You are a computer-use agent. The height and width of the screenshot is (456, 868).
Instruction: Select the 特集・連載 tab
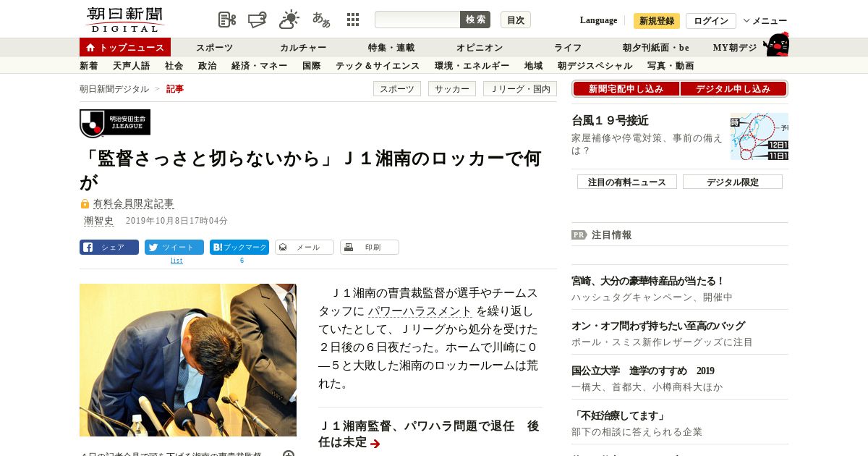coord(391,47)
